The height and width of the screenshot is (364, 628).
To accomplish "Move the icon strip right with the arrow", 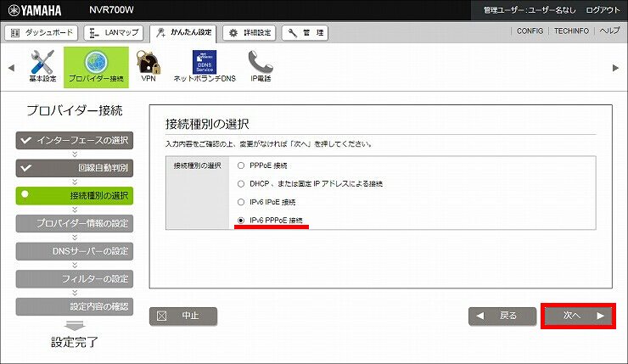I will coord(615,68).
